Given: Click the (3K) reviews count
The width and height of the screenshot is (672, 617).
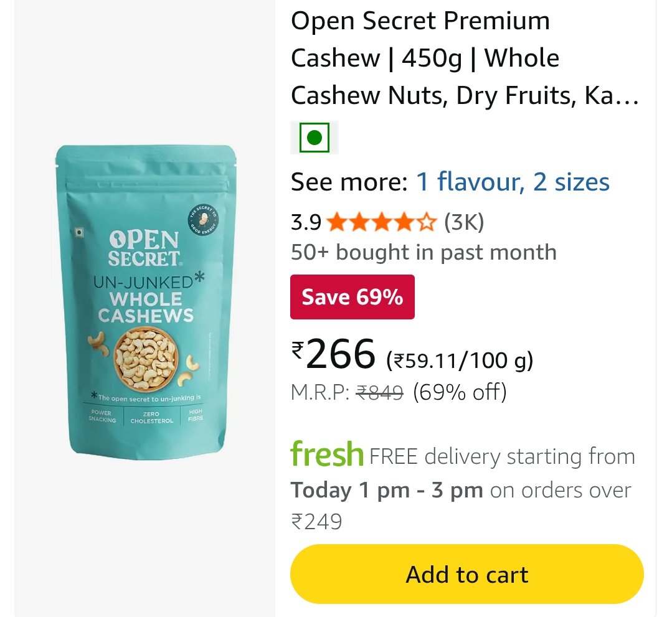Looking at the screenshot, I should tap(464, 222).
